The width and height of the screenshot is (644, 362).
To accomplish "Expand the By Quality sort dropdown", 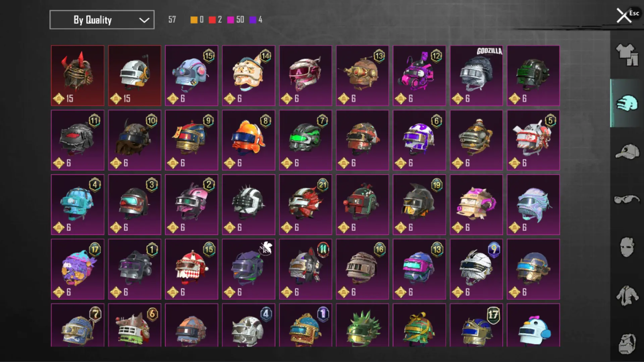I will tap(102, 20).
